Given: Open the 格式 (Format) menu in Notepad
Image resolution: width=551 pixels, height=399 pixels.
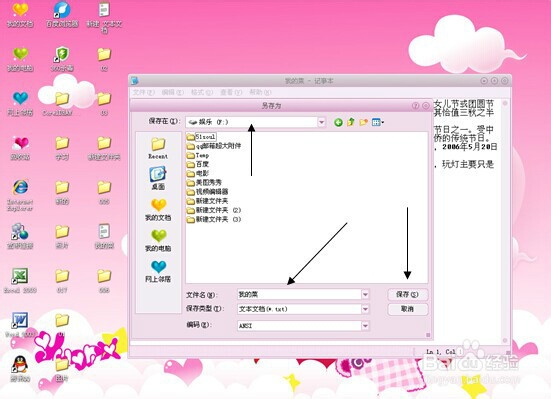Looking at the screenshot, I should click(x=202, y=92).
